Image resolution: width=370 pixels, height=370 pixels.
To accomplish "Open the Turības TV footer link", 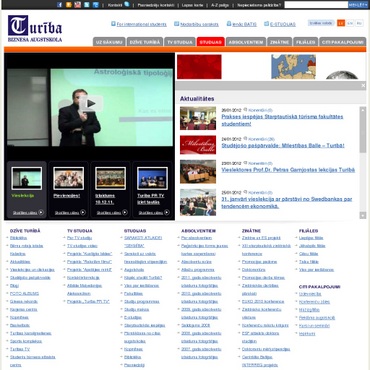I will click(20, 349).
